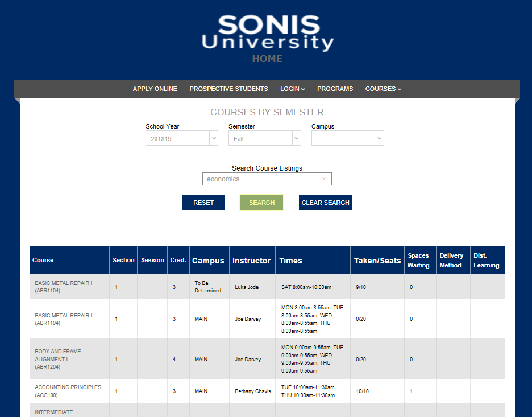The height and width of the screenshot is (417, 532).
Task: Click the Course column header
Action: [43, 260]
